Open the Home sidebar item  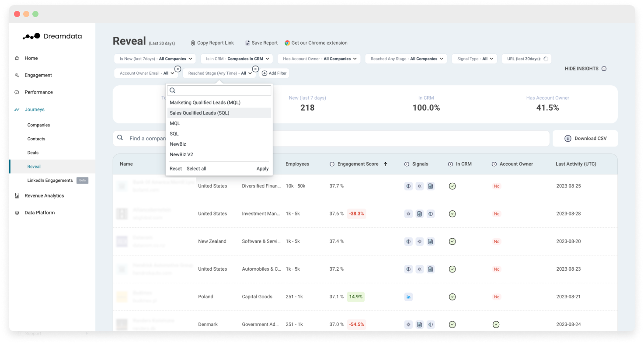(x=31, y=58)
